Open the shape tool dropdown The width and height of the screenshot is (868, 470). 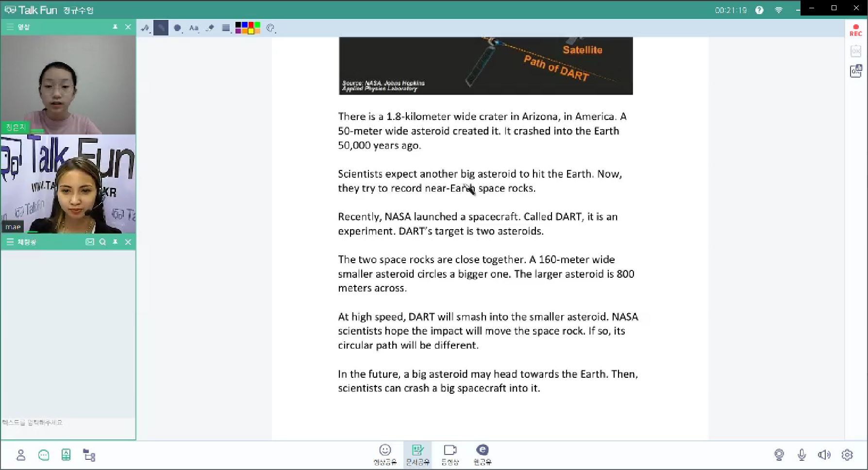[x=178, y=28]
